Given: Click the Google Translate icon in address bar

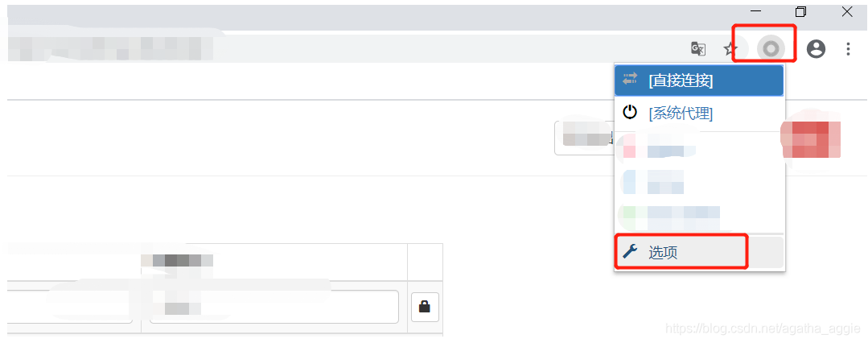Looking at the screenshot, I should [698, 49].
